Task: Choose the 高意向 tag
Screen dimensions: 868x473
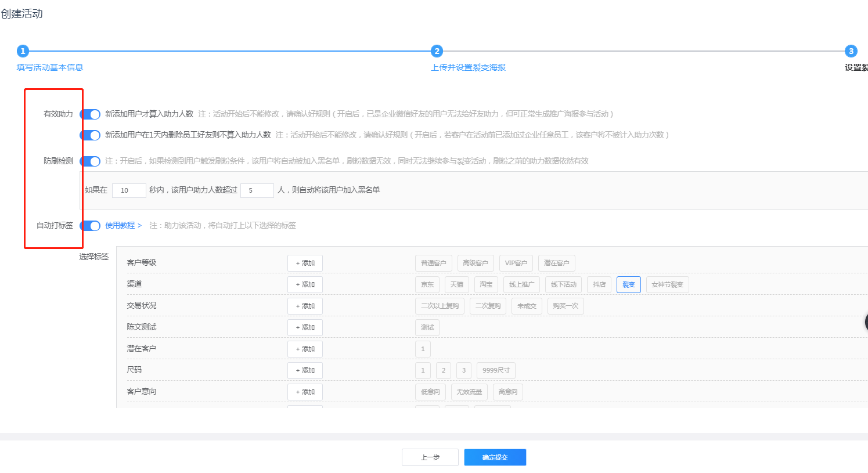Action: click(x=507, y=392)
